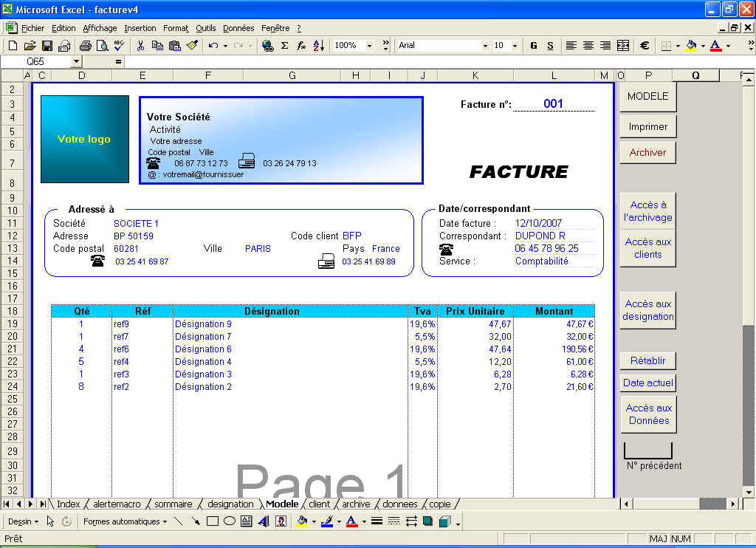Click the yellow fill color bucket
Image resolution: width=756 pixels, height=548 pixels.
(x=690, y=46)
